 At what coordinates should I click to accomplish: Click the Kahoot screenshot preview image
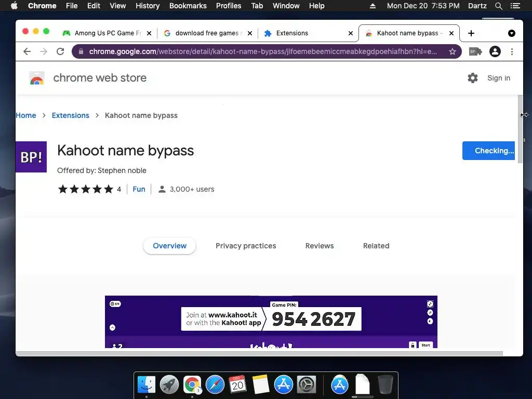click(x=271, y=322)
